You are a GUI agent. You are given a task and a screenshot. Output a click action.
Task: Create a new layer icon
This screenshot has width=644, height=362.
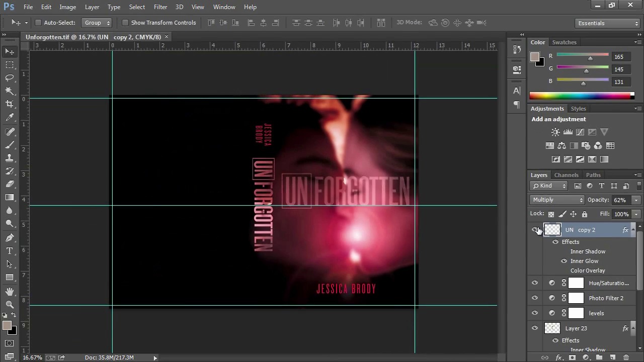pyautogui.click(x=612, y=357)
